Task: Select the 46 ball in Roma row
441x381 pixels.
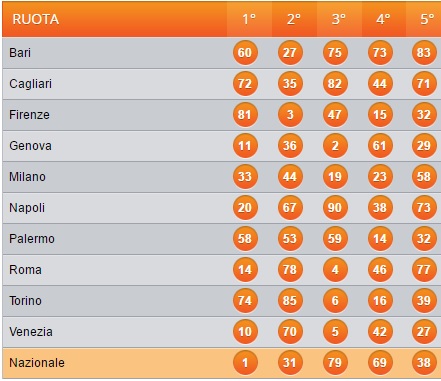Action: (x=380, y=270)
